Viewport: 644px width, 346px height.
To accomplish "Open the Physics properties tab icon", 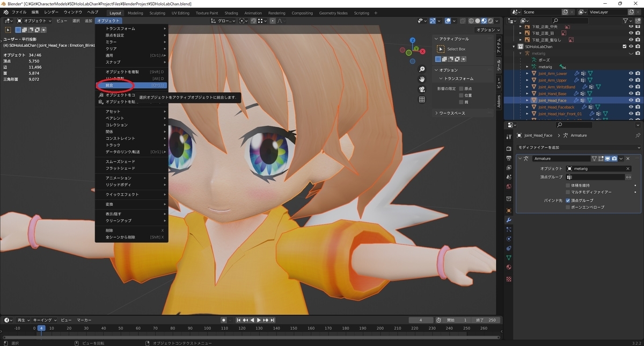I will [509, 239].
